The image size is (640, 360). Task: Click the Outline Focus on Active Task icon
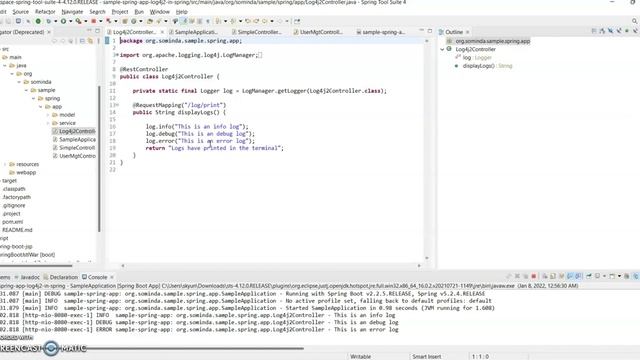click(594, 31)
